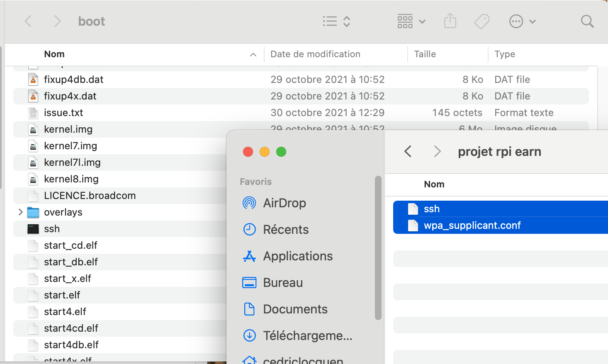Viewport: 608px width, 364px height.
Task: Open Téléchargements in the sidebar
Action: pyautogui.click(x=307, y=335)
